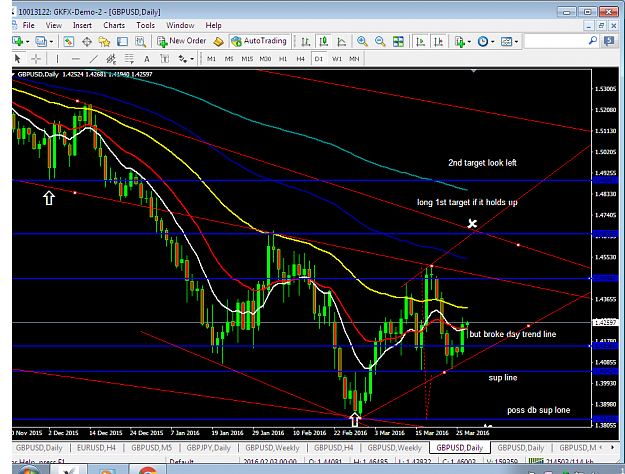Select the Crosshair tool
Viewport: 625px width, 474px height.
(x=36, y=59)
